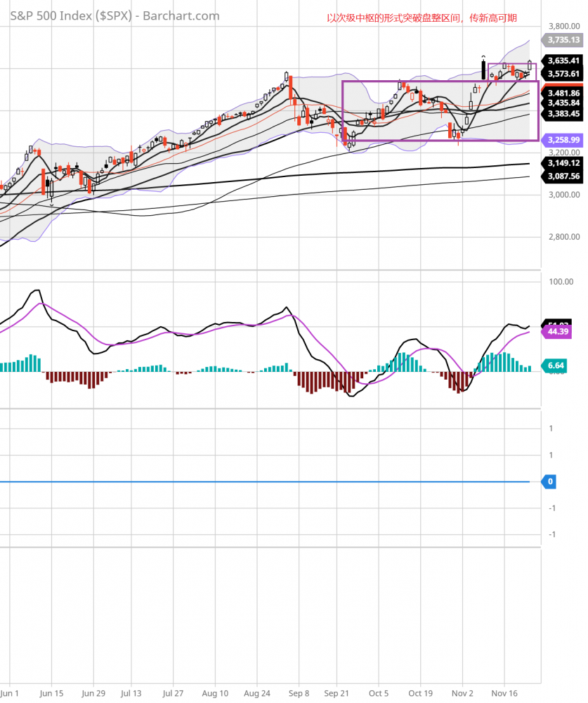Screen dimensions: 588x703
Task: Click the 3,383.45 price tag
Action: (x=563, y=114)
